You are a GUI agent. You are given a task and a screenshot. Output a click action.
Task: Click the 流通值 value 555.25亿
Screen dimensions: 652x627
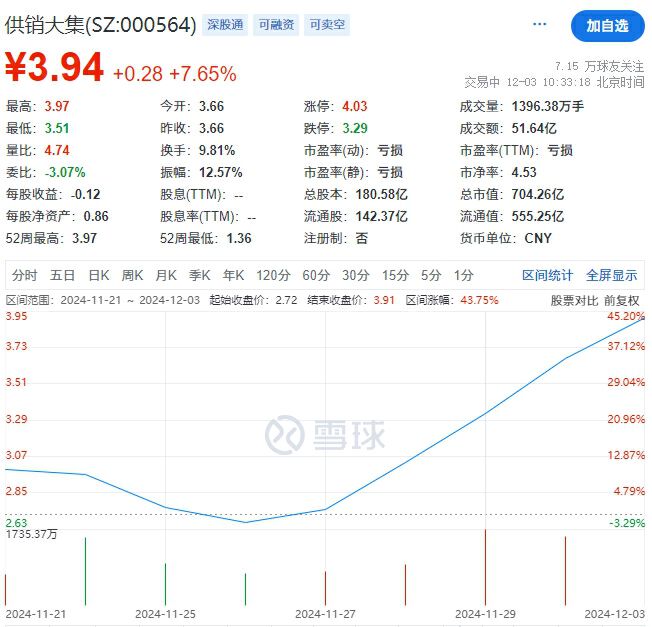(538, 217)
